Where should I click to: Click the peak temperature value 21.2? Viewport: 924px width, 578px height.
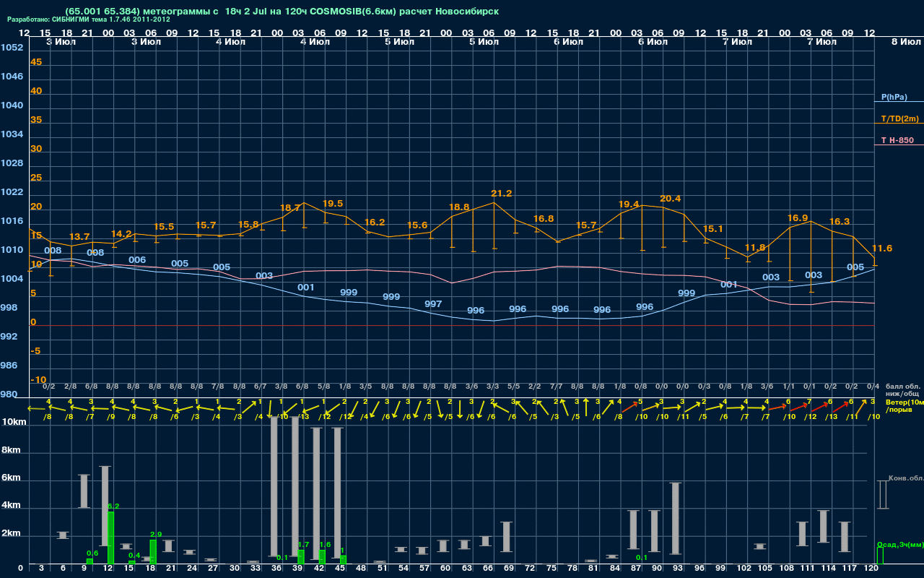point(501,193)
